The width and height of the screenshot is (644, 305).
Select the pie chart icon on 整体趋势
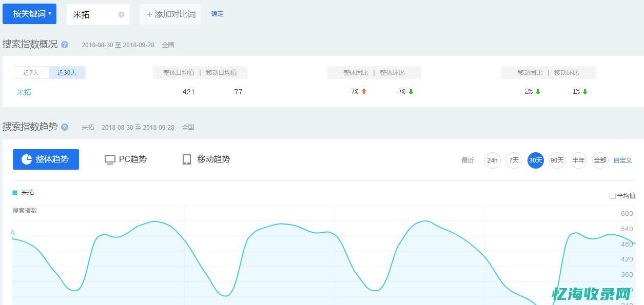point(26,159)
